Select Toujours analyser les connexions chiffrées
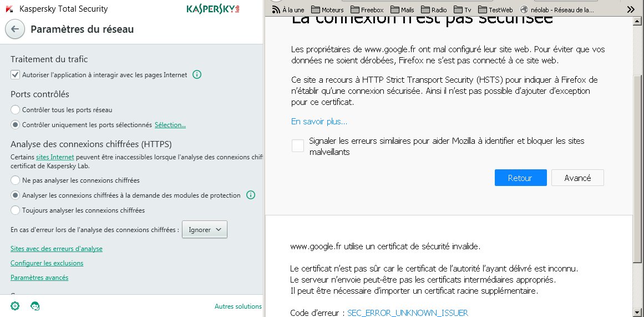644x317 pixels. [15, 210]
